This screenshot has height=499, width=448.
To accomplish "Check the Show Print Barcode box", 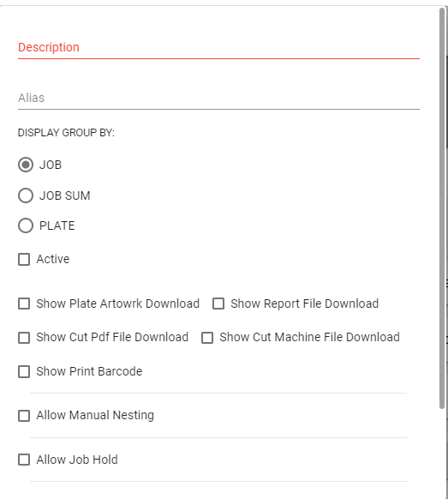I will (24, 372).
